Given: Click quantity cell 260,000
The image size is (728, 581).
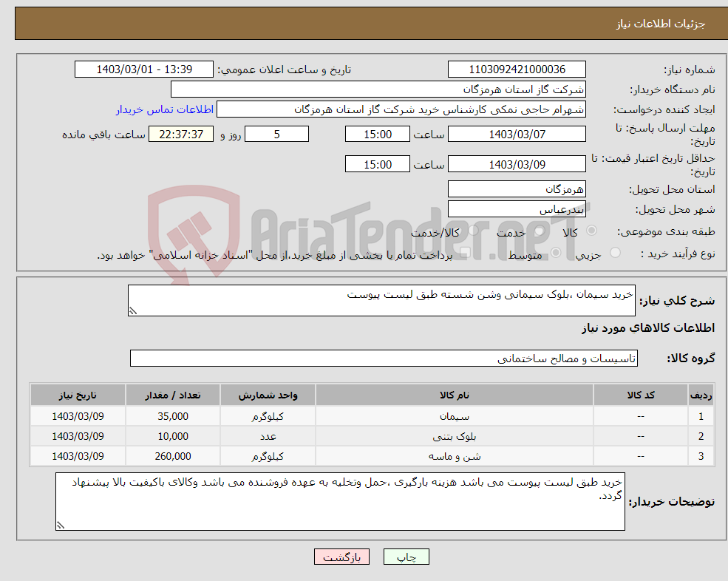Looking at the screenshot, I should pyautogui.click(x=173, y=457).
